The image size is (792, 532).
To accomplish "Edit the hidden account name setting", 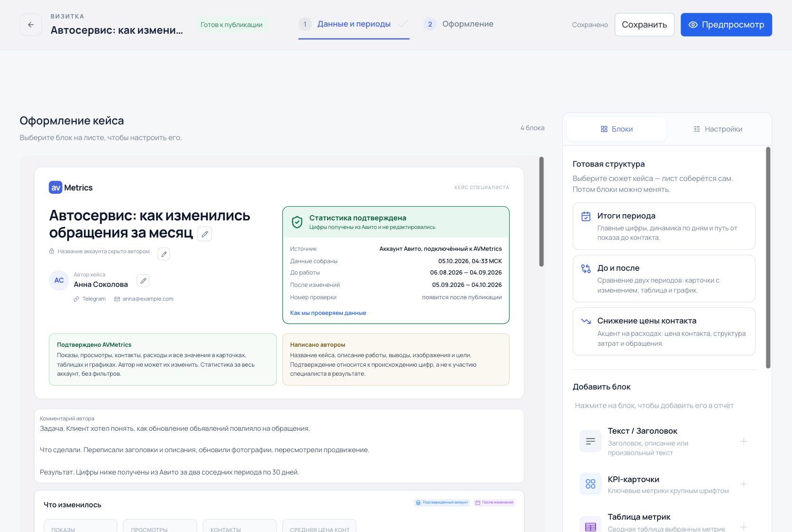I will pyautogui.click(x=164, y=254).
